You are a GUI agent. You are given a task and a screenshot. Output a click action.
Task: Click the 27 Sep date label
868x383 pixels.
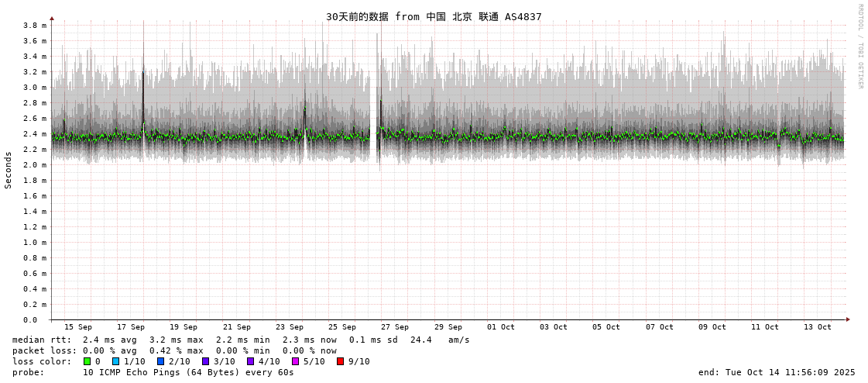395,327
